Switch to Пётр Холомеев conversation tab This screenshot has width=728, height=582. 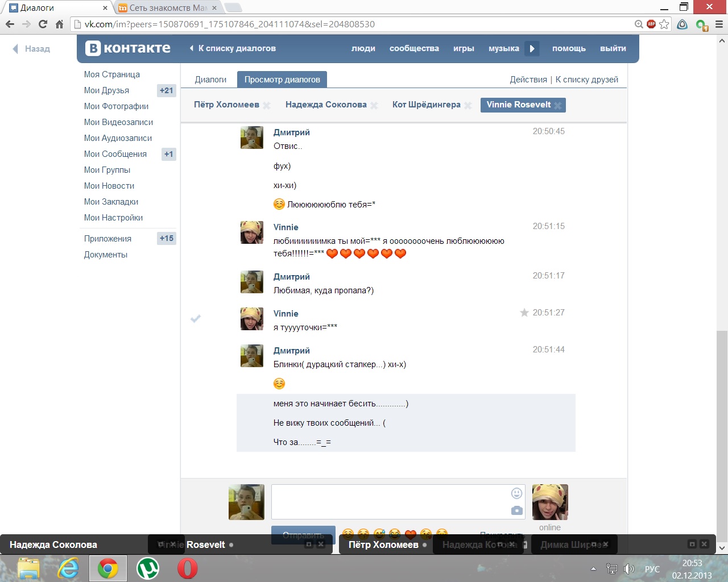226,105
